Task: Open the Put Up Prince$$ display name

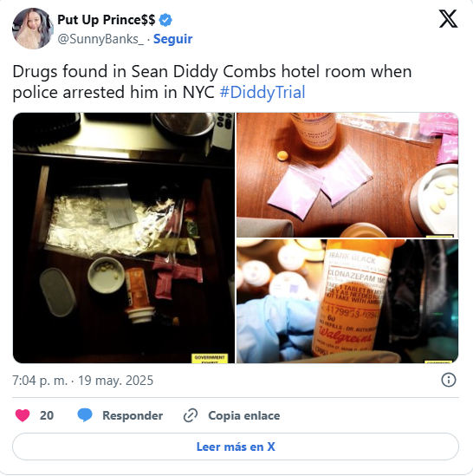Action: click(x=107, y=20)
